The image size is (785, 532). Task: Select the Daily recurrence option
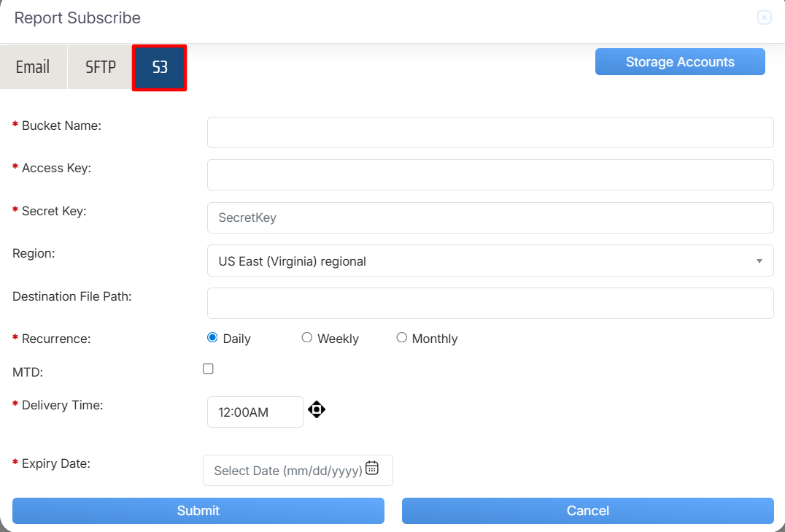(x=213, y=338)
